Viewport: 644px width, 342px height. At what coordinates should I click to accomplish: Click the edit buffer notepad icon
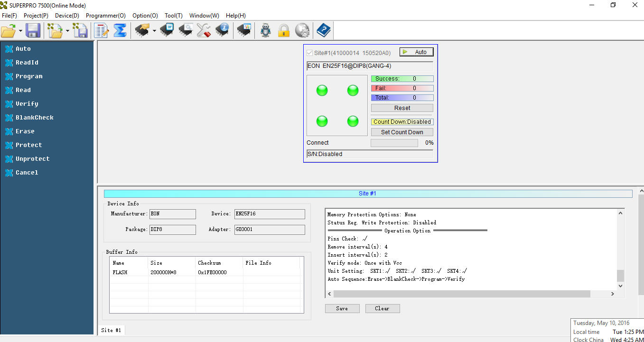click(x=101, y=31)
